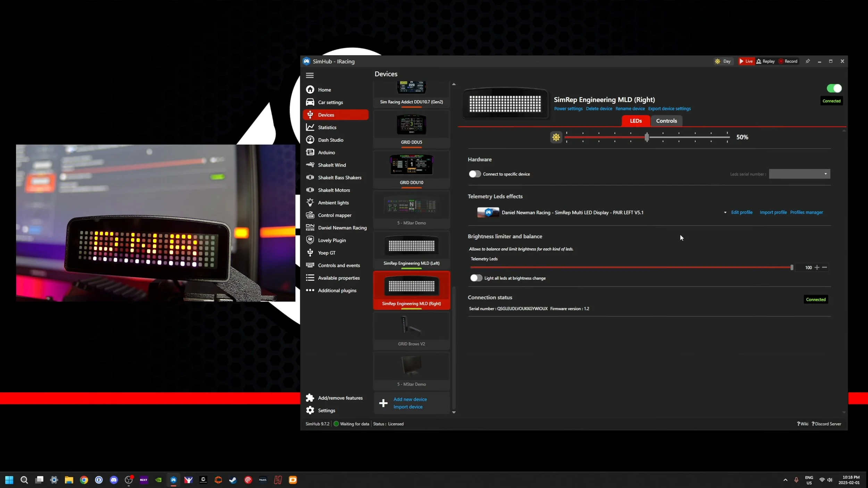The height and width of the screenshot is (488, 868).
Task: Open Additional plugins dots icon
Action: click(x=310, y=290)
